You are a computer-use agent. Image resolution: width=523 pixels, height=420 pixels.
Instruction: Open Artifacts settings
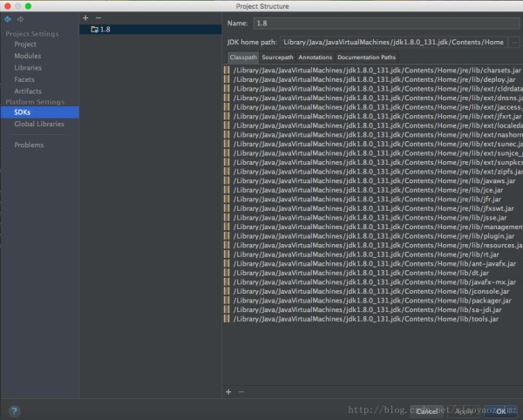[28, 91]
